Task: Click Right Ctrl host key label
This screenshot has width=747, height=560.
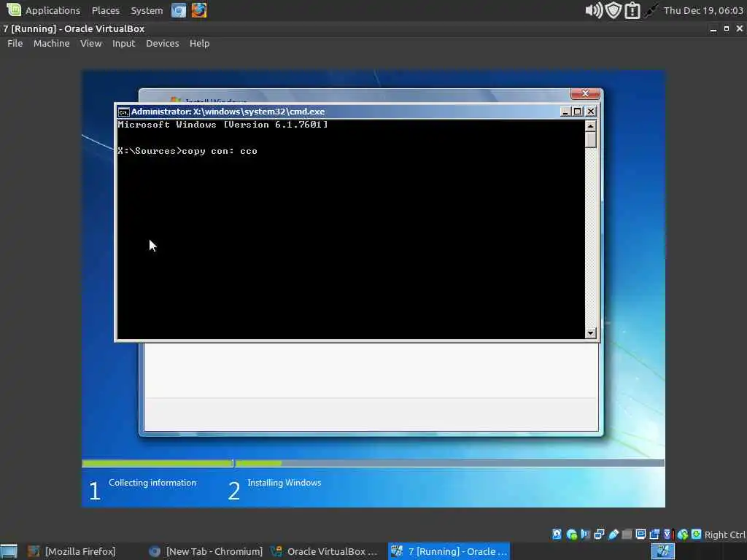Action: click(724, 534)
